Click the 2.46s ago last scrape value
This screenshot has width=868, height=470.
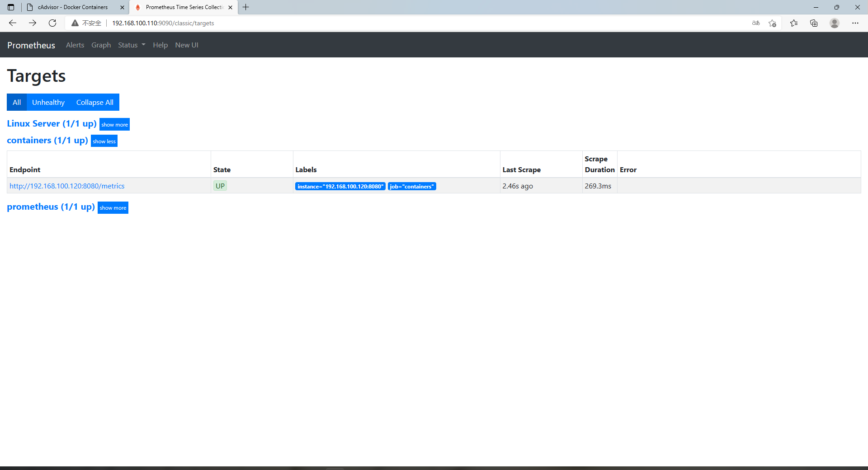518,186
